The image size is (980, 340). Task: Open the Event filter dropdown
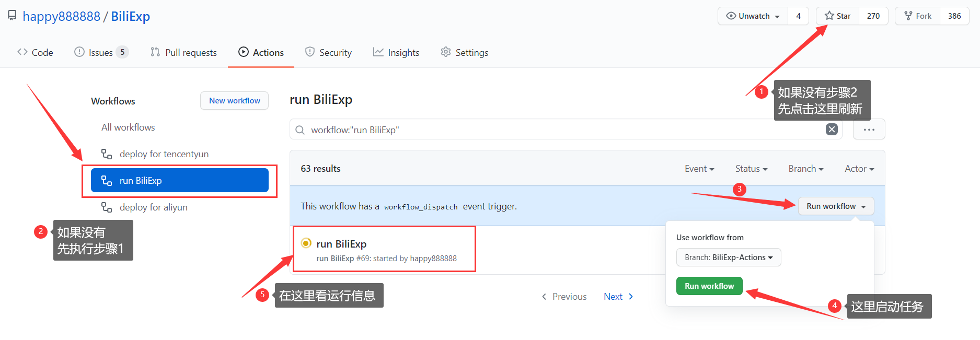pos(699,169)
